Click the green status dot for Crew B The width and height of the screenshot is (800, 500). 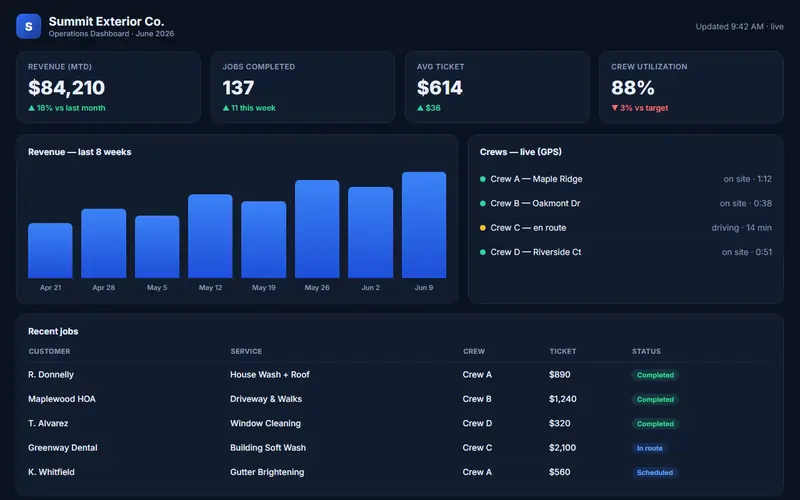[x=483, y=204]
